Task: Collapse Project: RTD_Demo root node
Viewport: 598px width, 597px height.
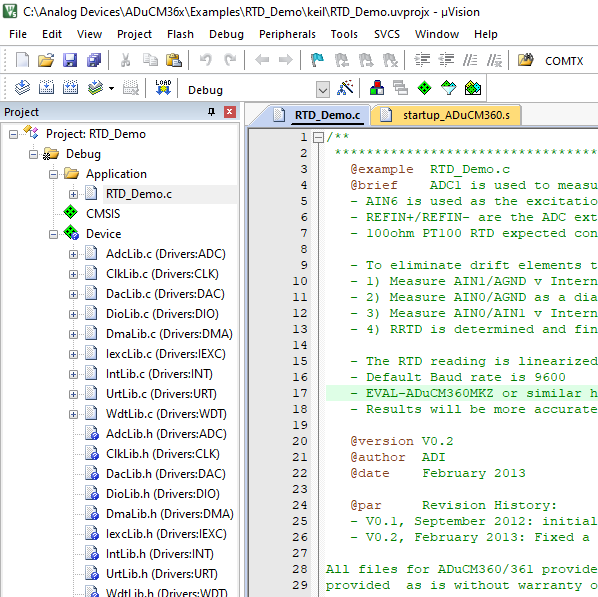Action: tap(13, 134)
